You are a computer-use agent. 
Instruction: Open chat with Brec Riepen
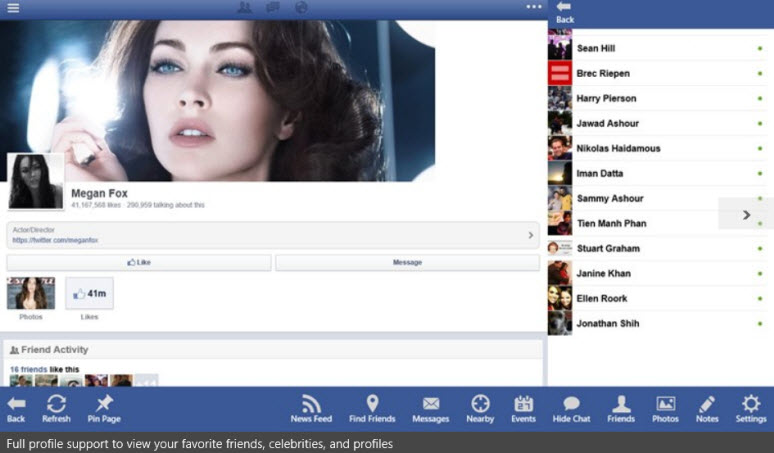(660, 74)
